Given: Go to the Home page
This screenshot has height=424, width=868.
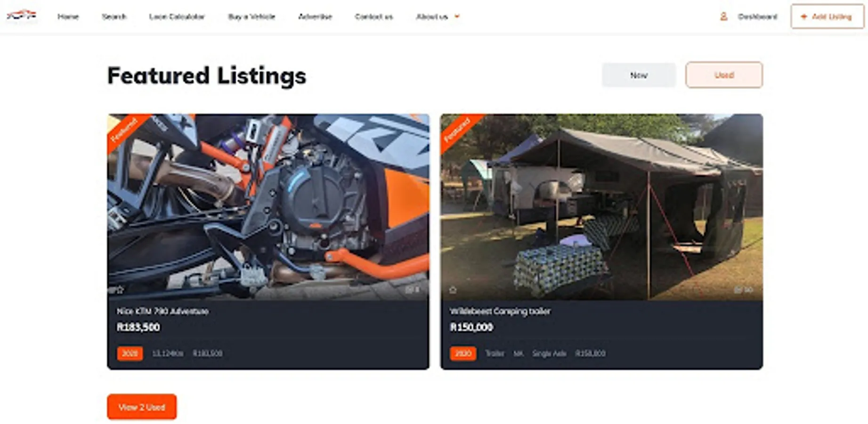Looking at the screenshot, I should pyautogui.click(x=68, y=16).
